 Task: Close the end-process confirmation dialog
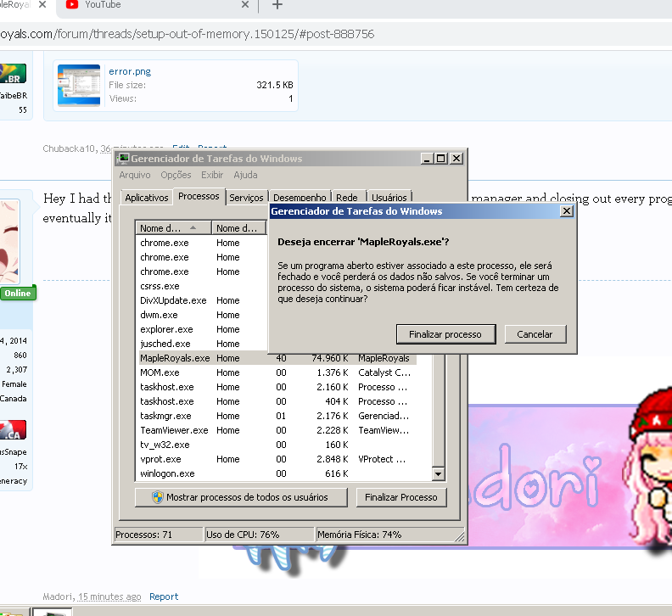click(x=567, y=211)
